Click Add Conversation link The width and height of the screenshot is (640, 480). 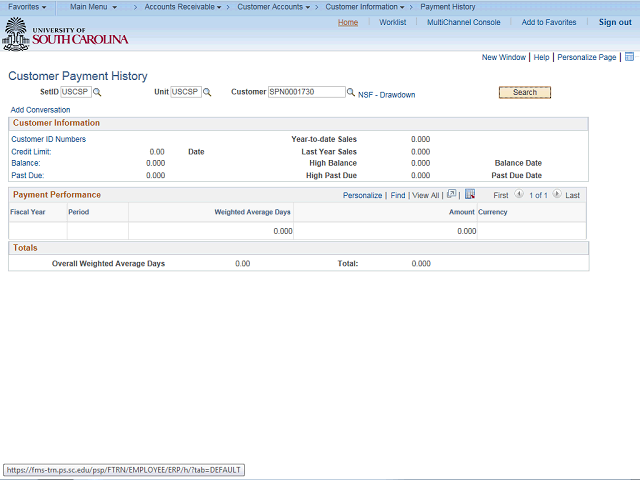(40, 110)
